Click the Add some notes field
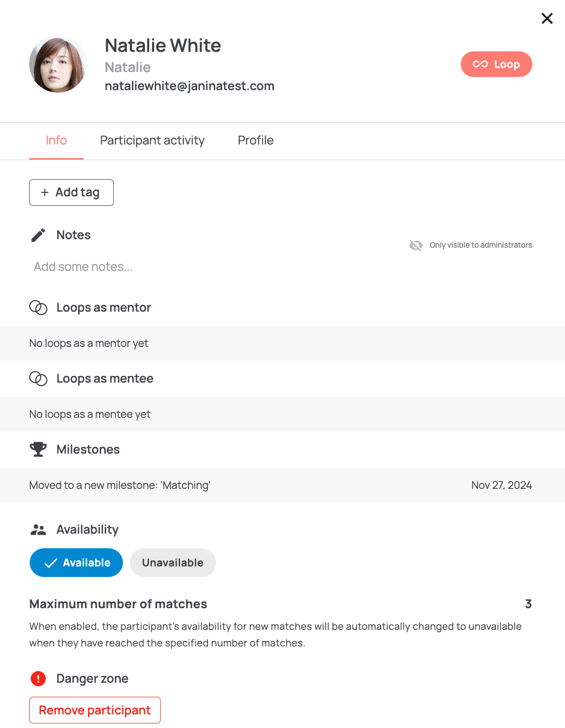565x728 pixels. 83,267
